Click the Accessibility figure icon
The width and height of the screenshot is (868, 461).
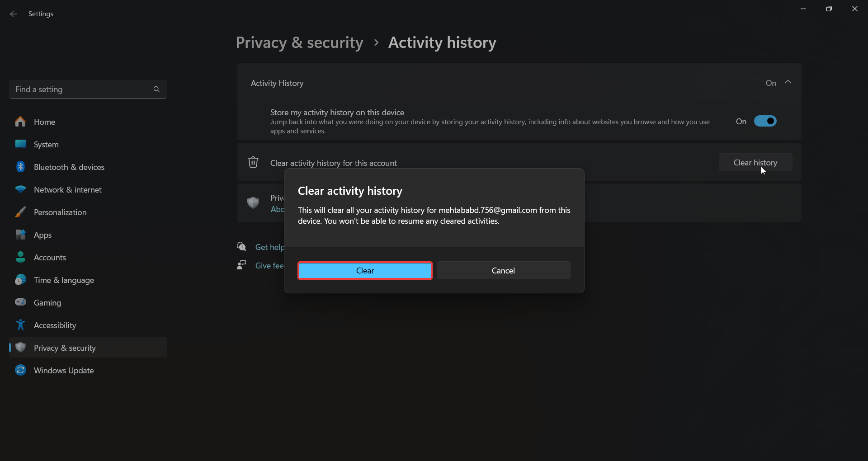pyautogui.click(x=20, y=325)
